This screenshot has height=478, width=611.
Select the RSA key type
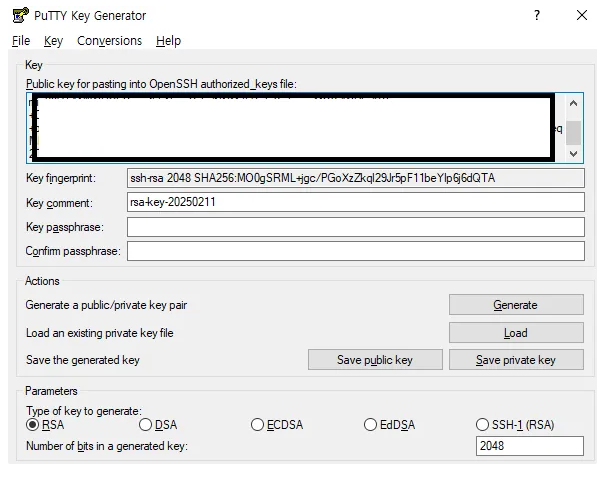pos(45,424)
